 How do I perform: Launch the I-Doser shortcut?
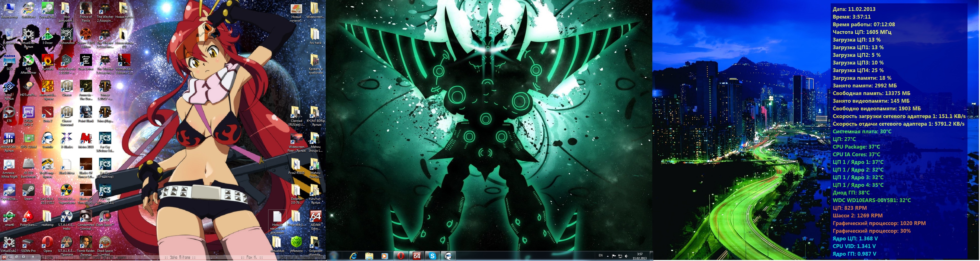pyautogui.click(x=47, y=36)
